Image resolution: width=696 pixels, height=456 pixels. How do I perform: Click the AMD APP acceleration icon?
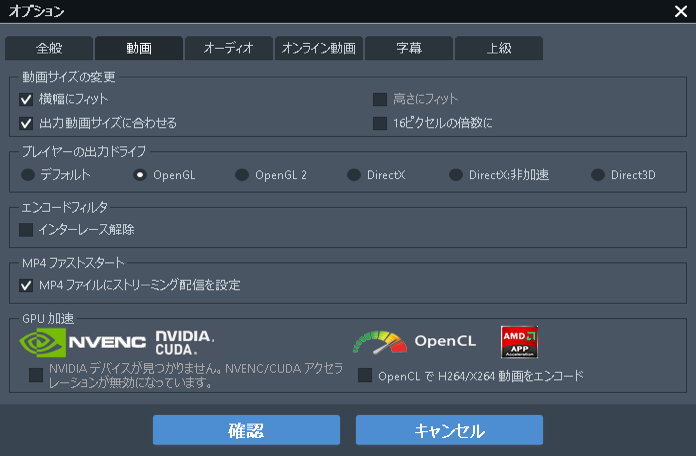tap(520, 342)
